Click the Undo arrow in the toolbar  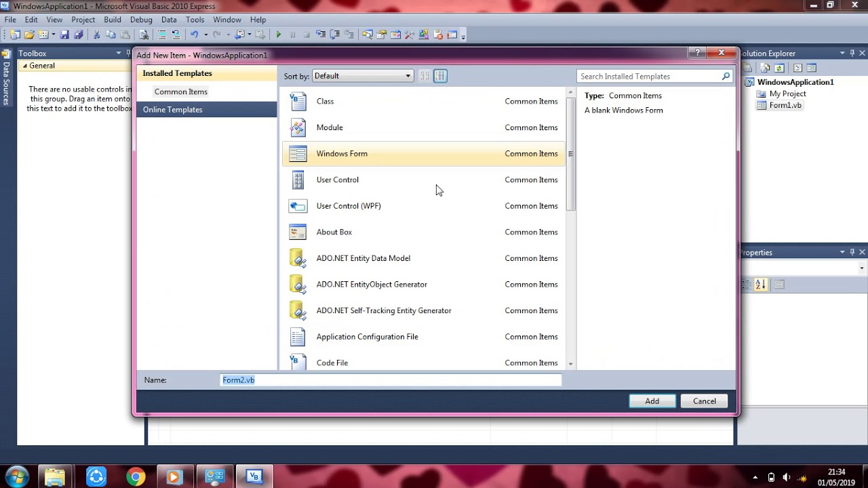pyautogui.click(x=194, y=35)
